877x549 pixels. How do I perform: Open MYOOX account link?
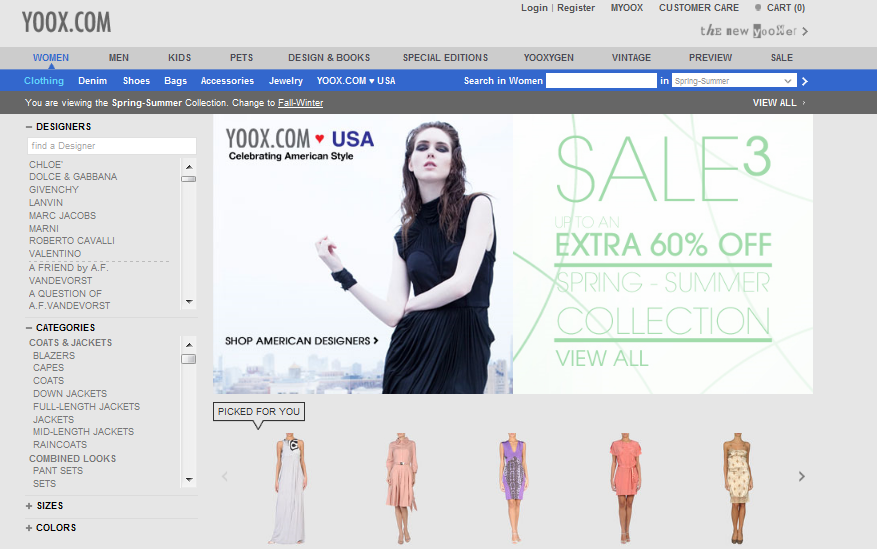(x=627, y=8)
